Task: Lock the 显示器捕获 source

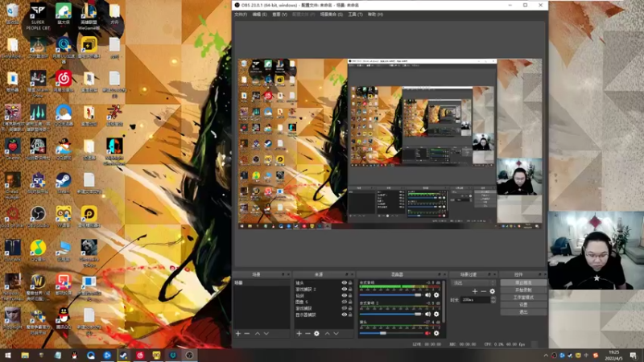Action: 350,315
